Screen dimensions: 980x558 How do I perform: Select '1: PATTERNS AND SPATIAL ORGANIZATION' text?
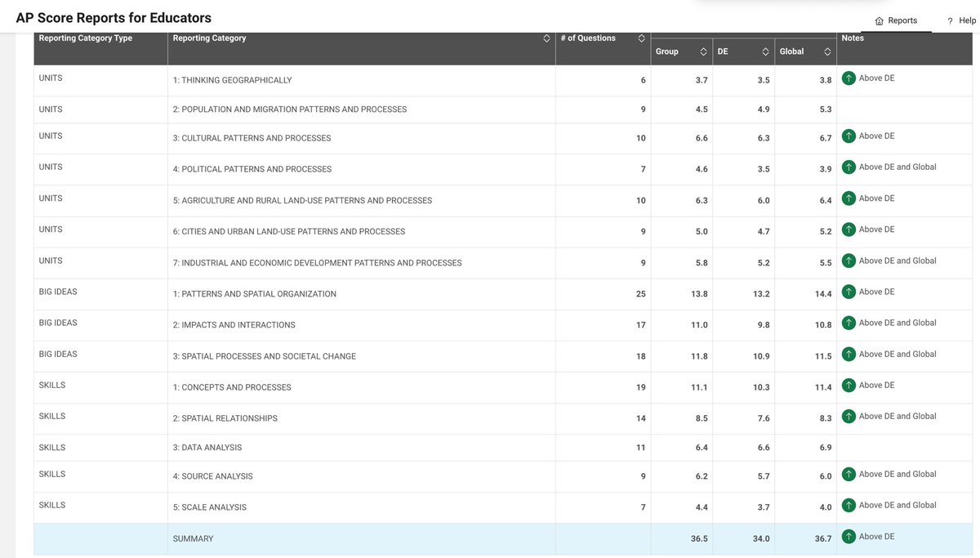(254, 294)
